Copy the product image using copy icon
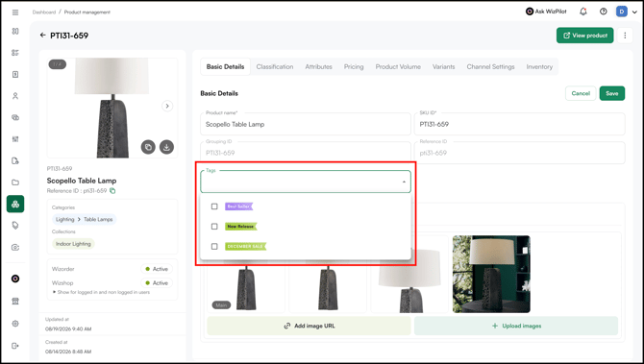Viewport: 644px width, 364px height. point(148,147)
